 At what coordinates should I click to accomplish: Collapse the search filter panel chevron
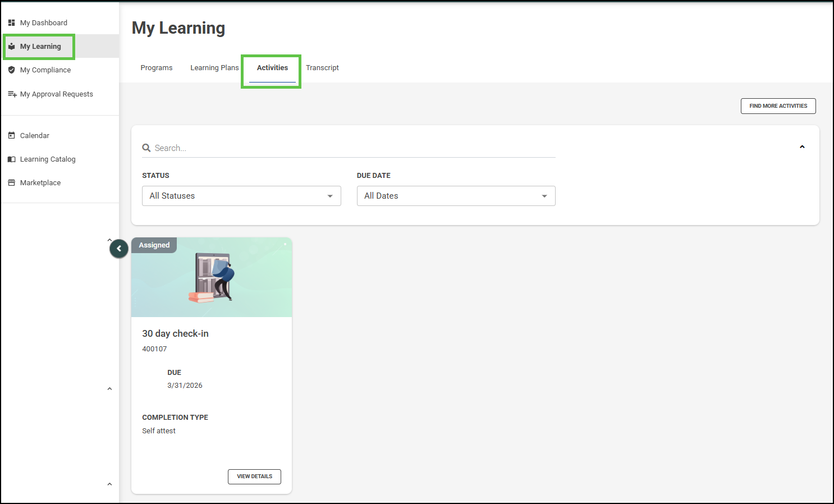[x=802, y=147]
